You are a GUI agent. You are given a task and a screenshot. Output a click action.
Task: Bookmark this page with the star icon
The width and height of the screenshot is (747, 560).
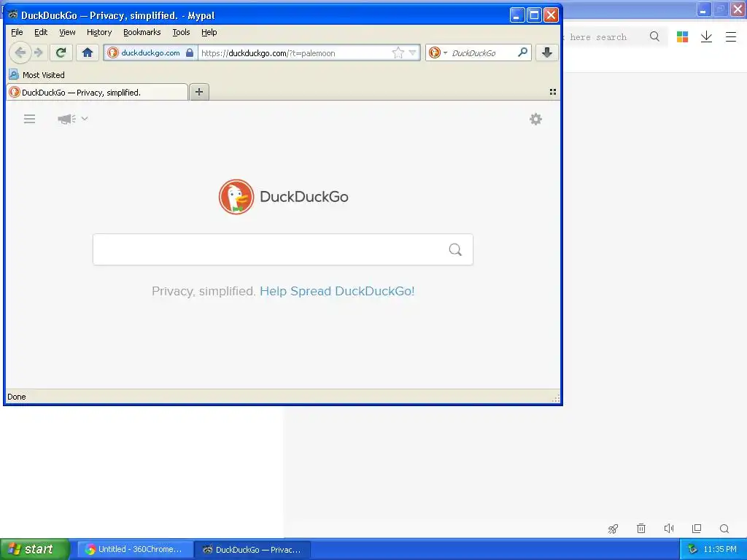click(x=398, y=52)
